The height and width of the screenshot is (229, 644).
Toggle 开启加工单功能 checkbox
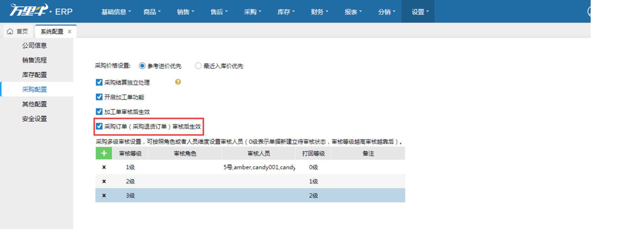coord(99,97)
